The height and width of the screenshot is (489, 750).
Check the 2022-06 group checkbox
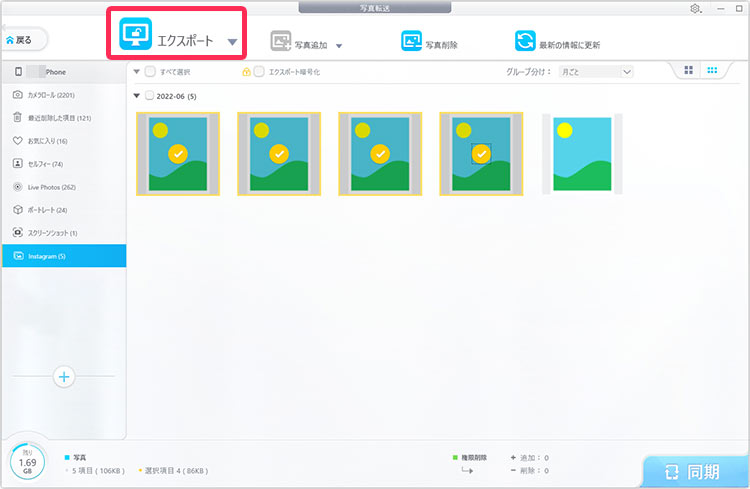coord(150,96)
